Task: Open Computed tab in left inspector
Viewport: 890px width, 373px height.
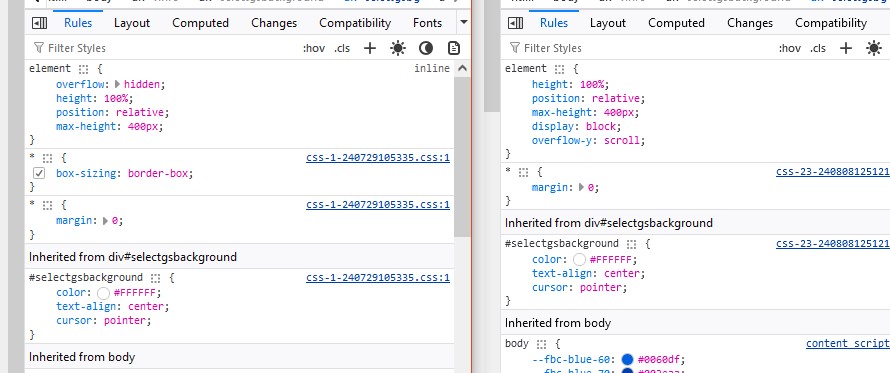Action: (x=200, y=23)
